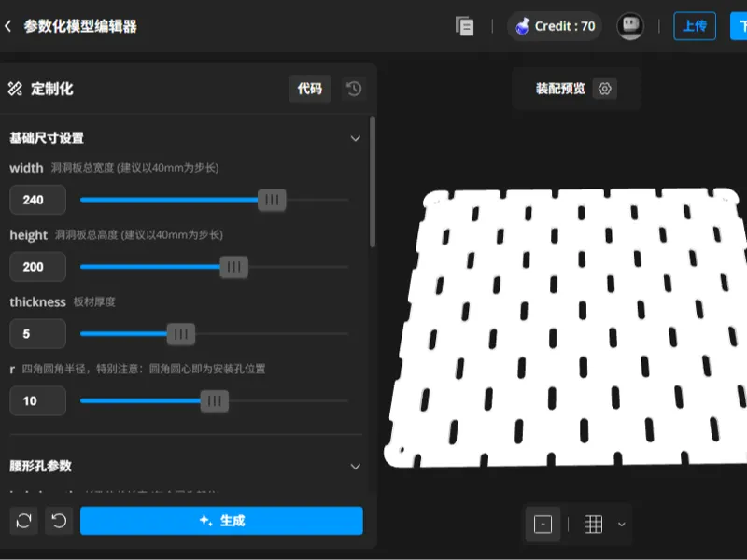The width and height of the screenshot is (747, 560).
Task: Click the 参数化模型编辑器 title text
Action: pos(80,26)
